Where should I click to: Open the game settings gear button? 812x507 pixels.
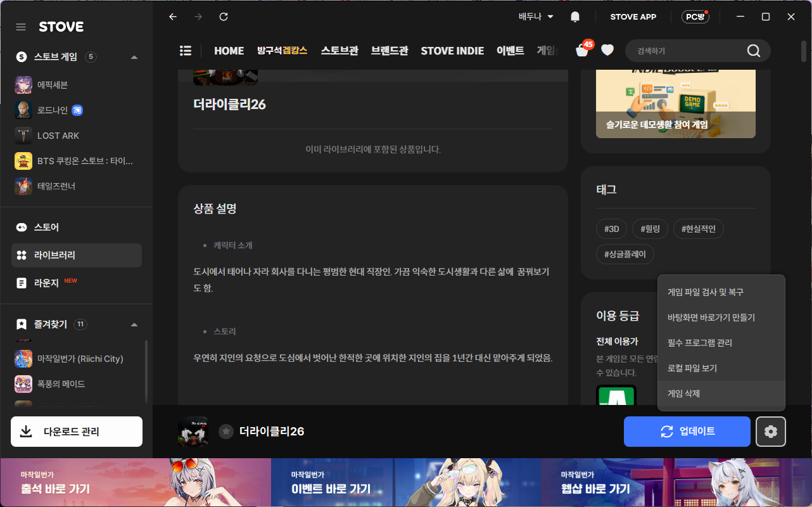click(771, 432)
